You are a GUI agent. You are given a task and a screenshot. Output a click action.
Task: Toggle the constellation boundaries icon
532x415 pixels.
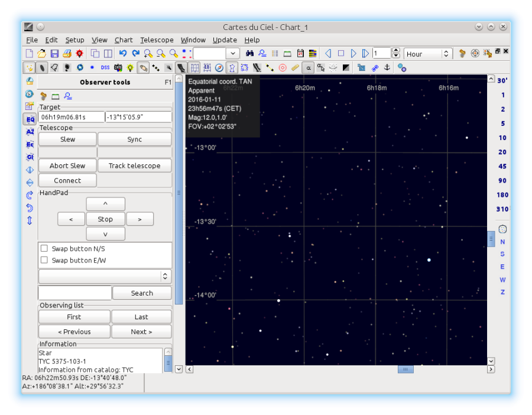(245, 68)
